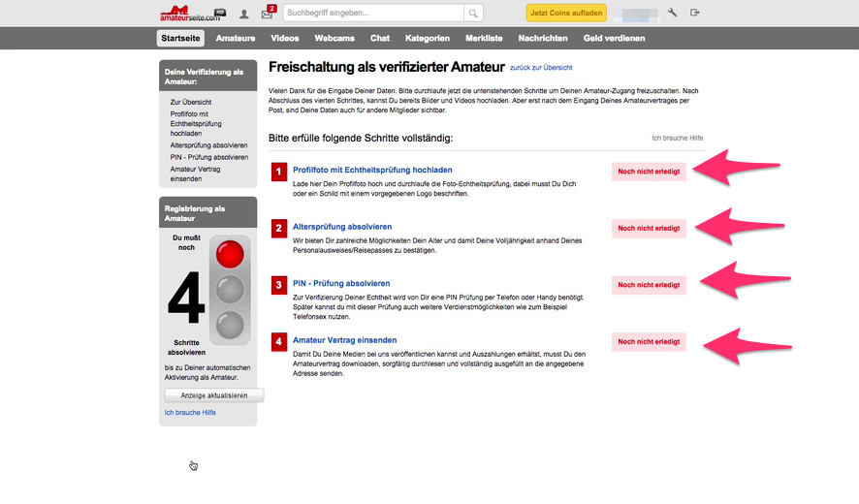Click Ich brauche Hilfe link in the sidebar

point(190,413)
